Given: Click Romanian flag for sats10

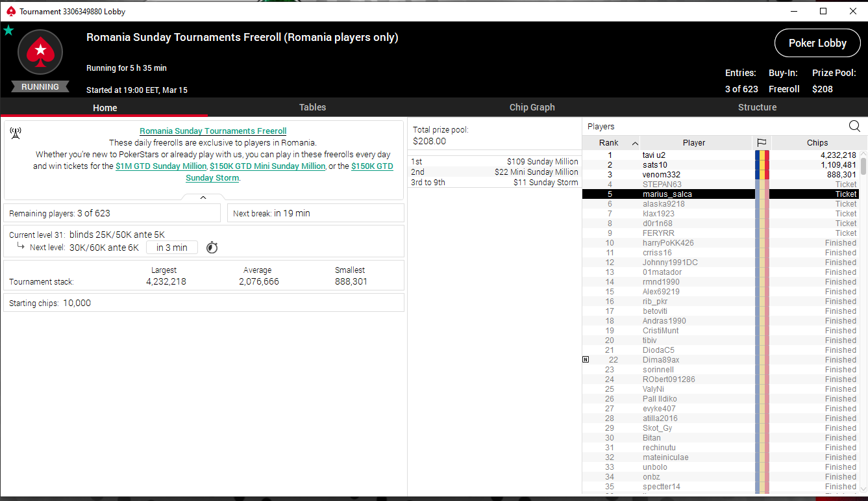Looking at the screenshot, I should (x=762, y=165).
